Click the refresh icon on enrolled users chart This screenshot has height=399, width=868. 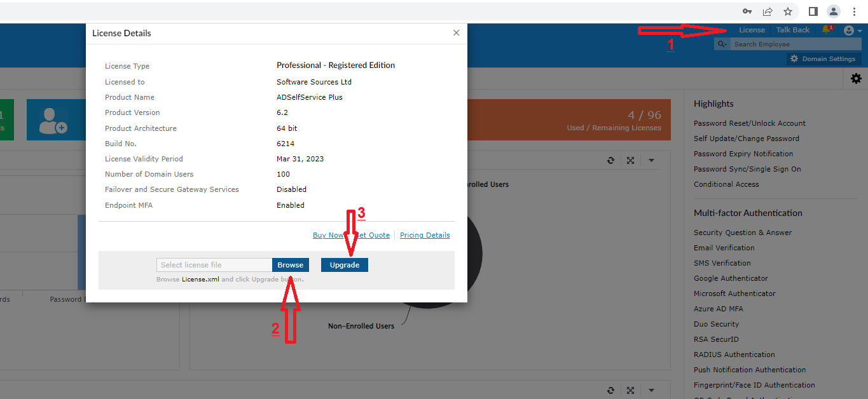610,161
